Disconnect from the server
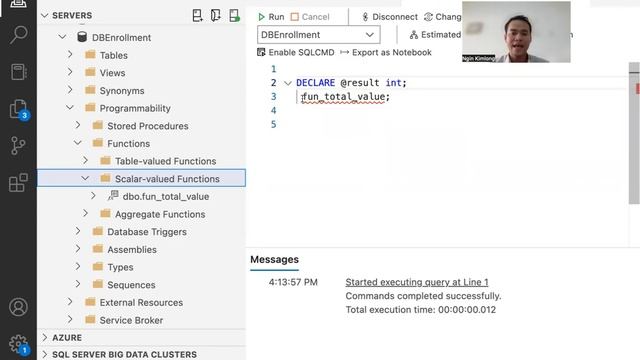This screenshot has height=360, width=640. pyautogui.click(x=390, y=17)
